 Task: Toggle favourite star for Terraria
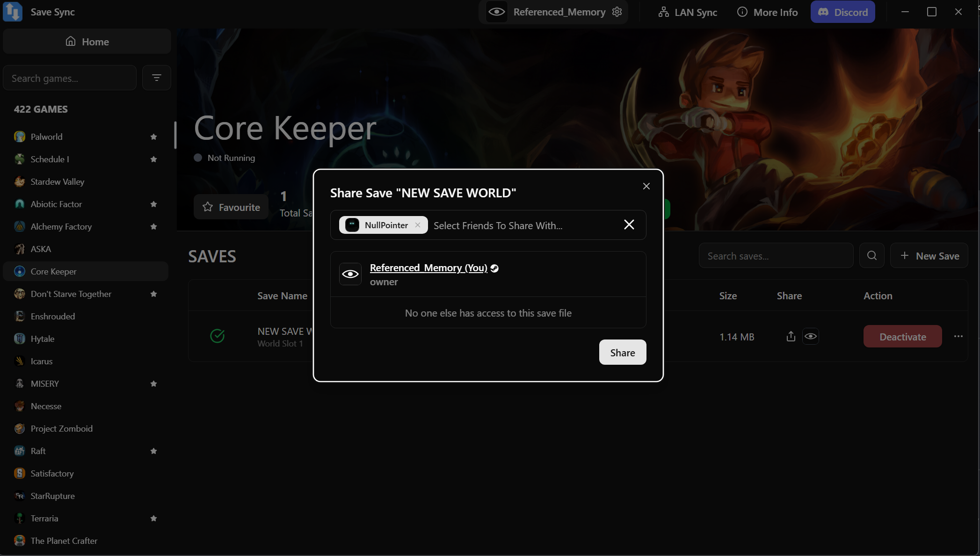153,518
